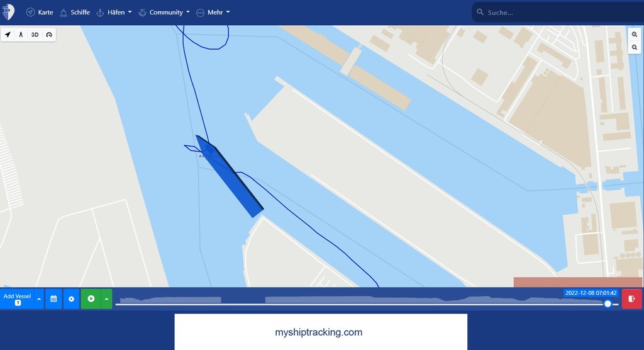
Task: Open the Mehr dropdown menu
Action: click(x=213, y=13)
